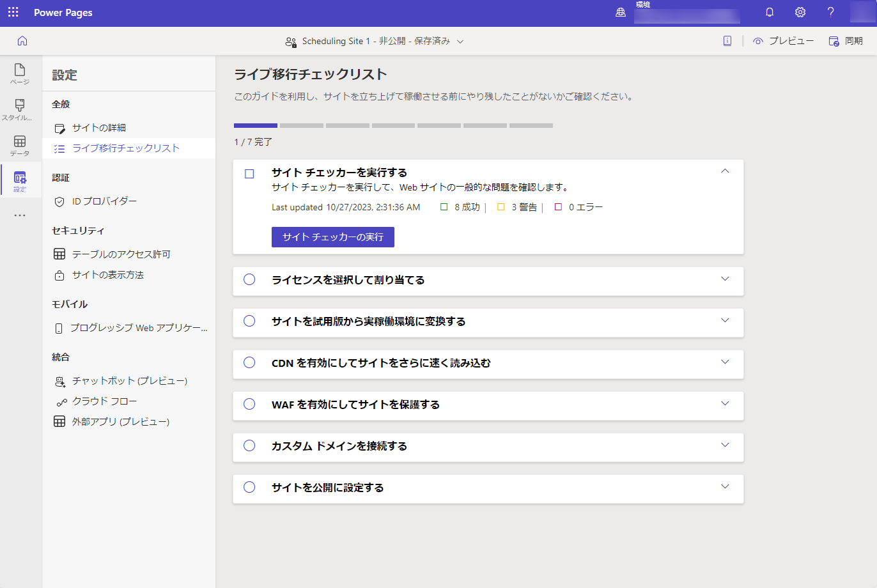This screenshot has width=877, height=588.
Task: Select ライブ移行チェックリスト menu item
Action: tap(129, 148)
